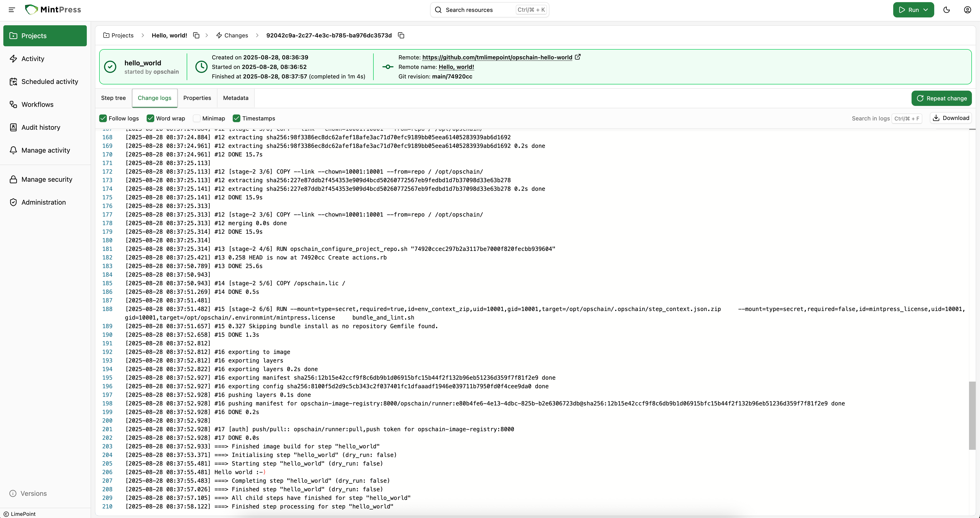
Task: Copy the Hello, world! project identifier
Action: tap(196, 35)
